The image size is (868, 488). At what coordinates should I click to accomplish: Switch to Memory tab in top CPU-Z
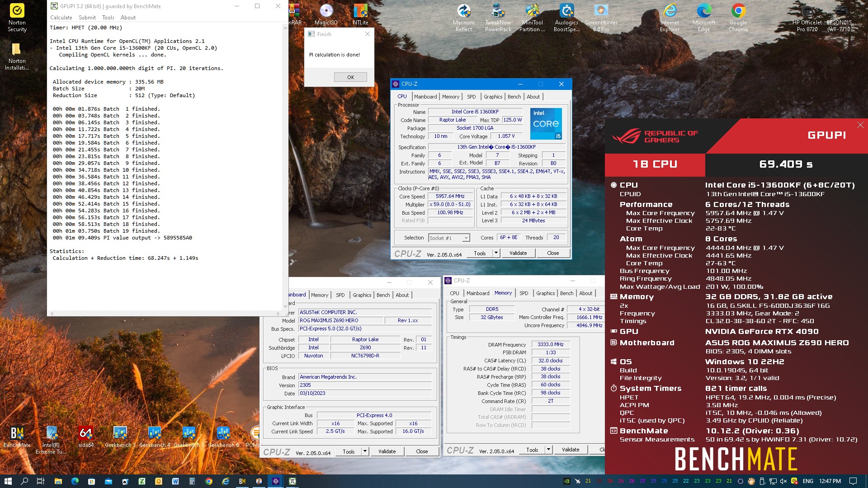(451, 97)
